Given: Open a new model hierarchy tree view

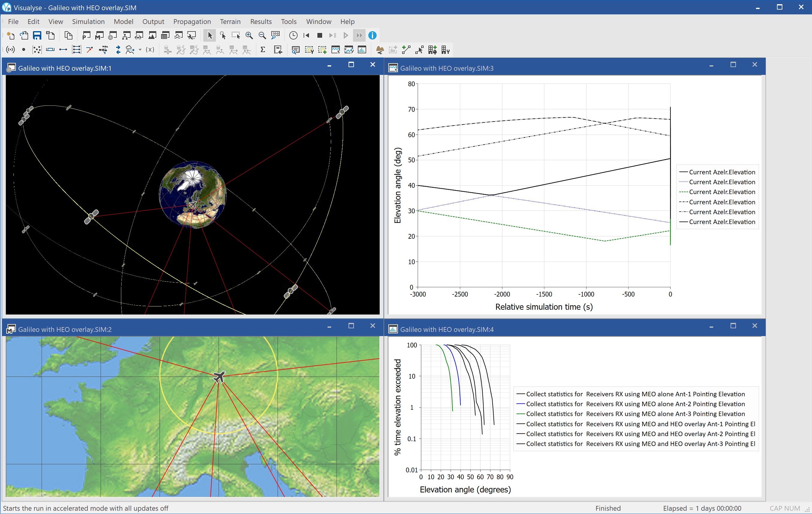Looking at the screenshot, I should pos(126,35).
